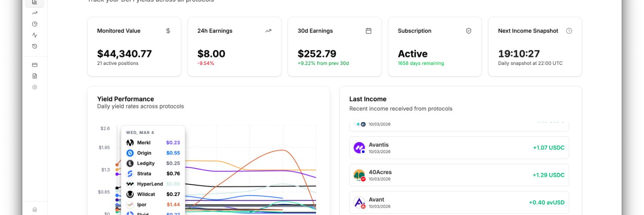
Task: Open the Avant income row
Action: coord(459,203)
